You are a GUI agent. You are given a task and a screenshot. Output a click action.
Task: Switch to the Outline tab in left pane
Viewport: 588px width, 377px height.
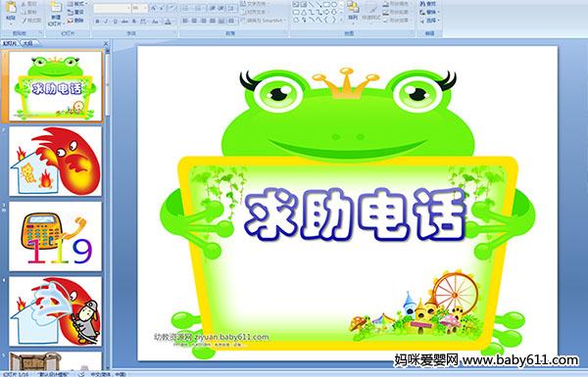(x=27, y=43)
